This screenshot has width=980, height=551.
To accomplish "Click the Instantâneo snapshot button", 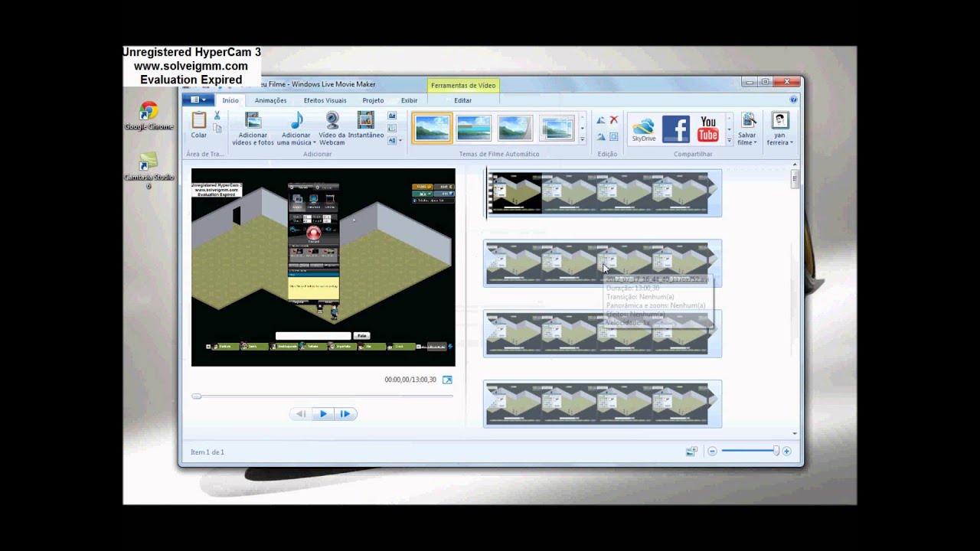I will coord(366,125).
